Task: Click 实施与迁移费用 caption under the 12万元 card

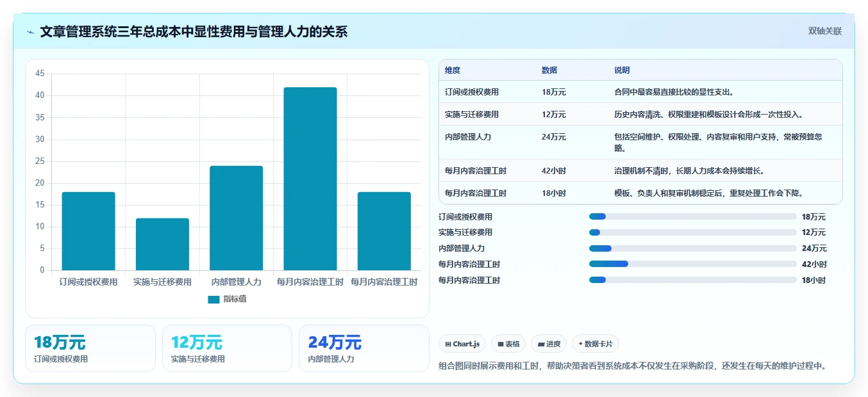Action: pos(198,359)
